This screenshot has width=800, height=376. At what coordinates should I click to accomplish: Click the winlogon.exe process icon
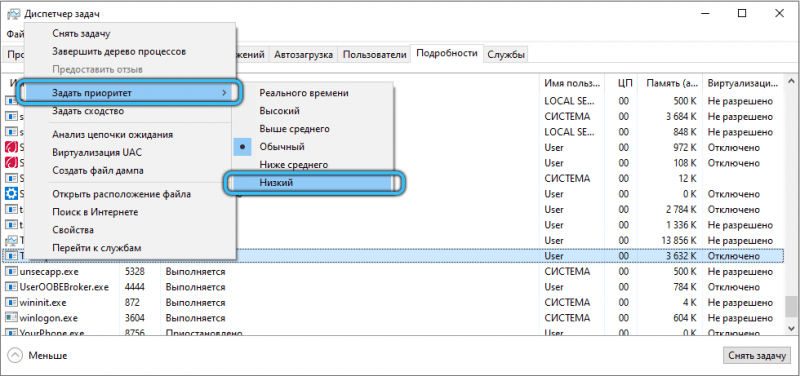pyautogui.click(x=11, y=318)
